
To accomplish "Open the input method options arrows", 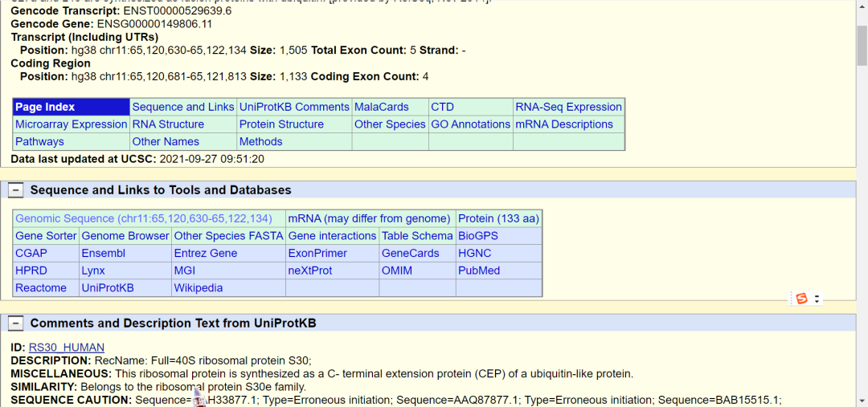I will pyautogui.click(x=817, y=299).
